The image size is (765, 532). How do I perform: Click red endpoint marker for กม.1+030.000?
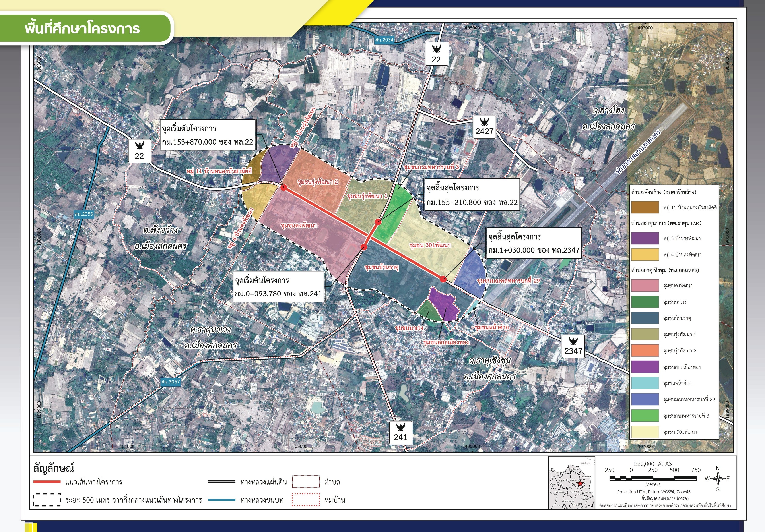tap(443, 279)
